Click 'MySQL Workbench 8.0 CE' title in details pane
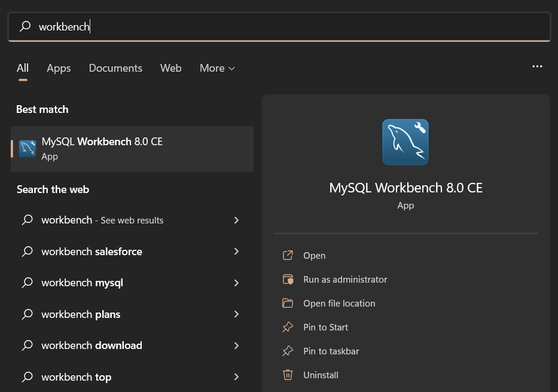Viewport: 558px width, 392px height. click(405, 188)
